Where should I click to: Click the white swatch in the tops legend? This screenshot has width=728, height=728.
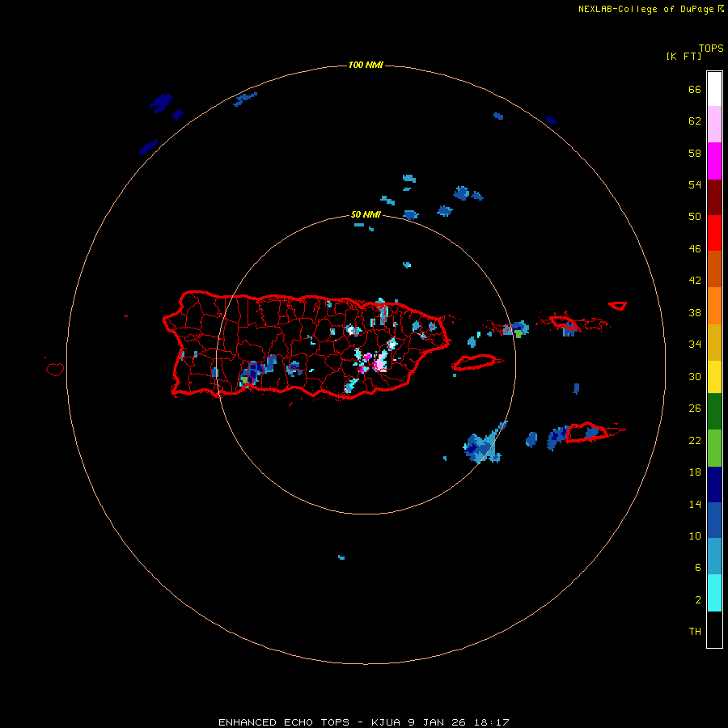pos(714,89)
